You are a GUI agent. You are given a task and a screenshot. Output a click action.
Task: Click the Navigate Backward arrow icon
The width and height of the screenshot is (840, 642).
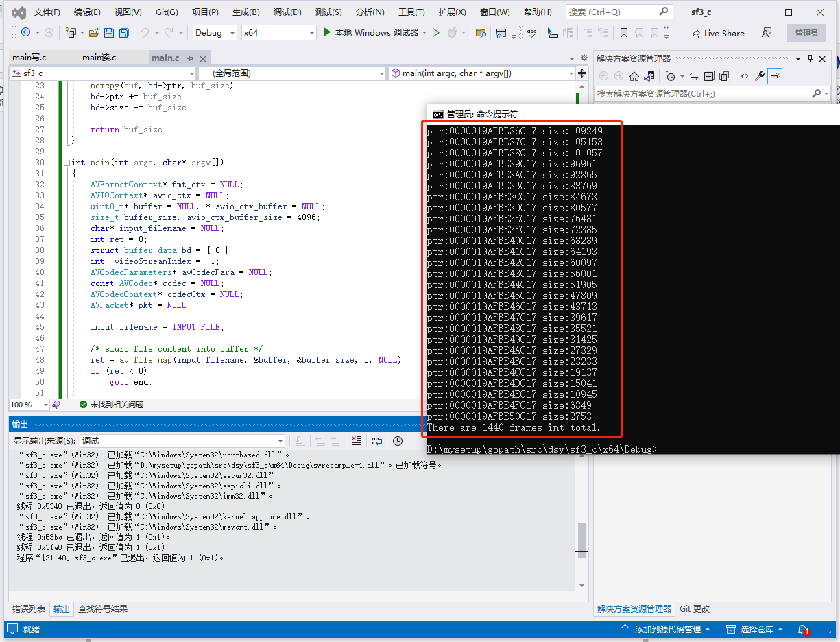pos(25,32)
